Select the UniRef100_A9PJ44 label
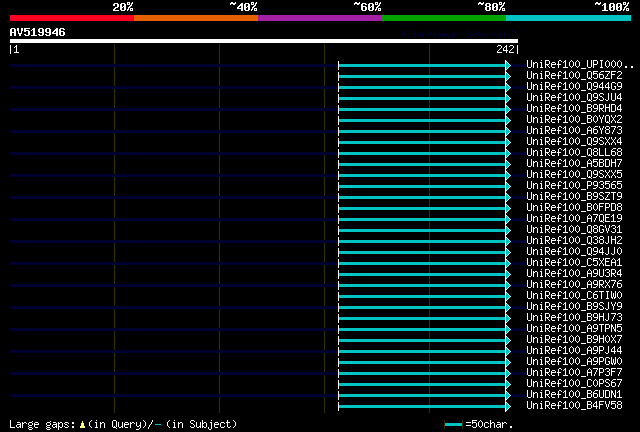The height and width of the screenshot is (432, 640). pyautogui.click(x=574, y=351)
